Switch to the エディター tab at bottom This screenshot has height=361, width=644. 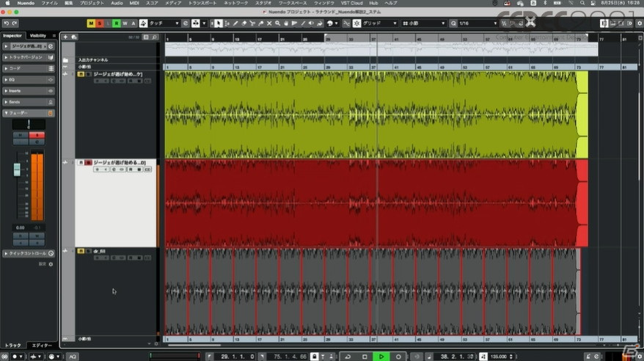click(x=42, y=345)
